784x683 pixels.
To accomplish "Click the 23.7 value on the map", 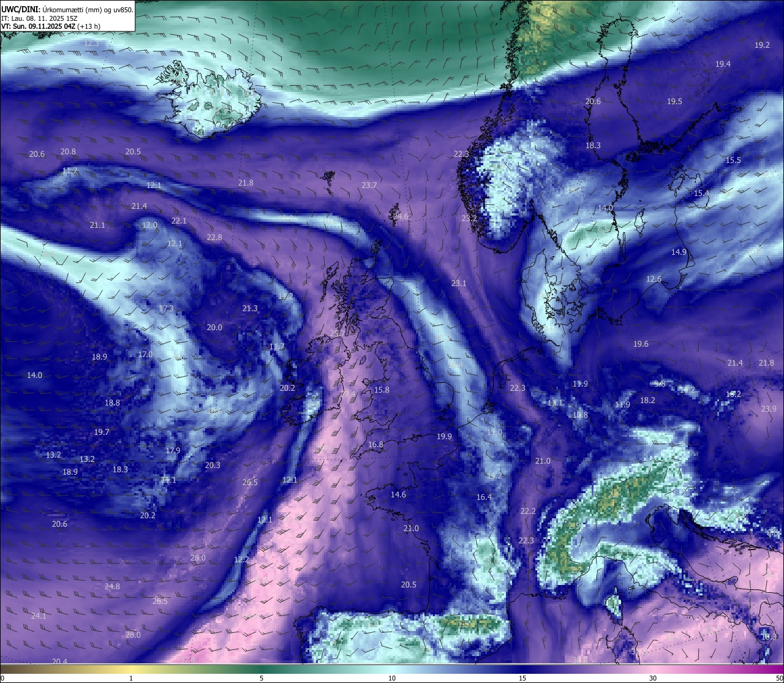I will tap(369, 185).
